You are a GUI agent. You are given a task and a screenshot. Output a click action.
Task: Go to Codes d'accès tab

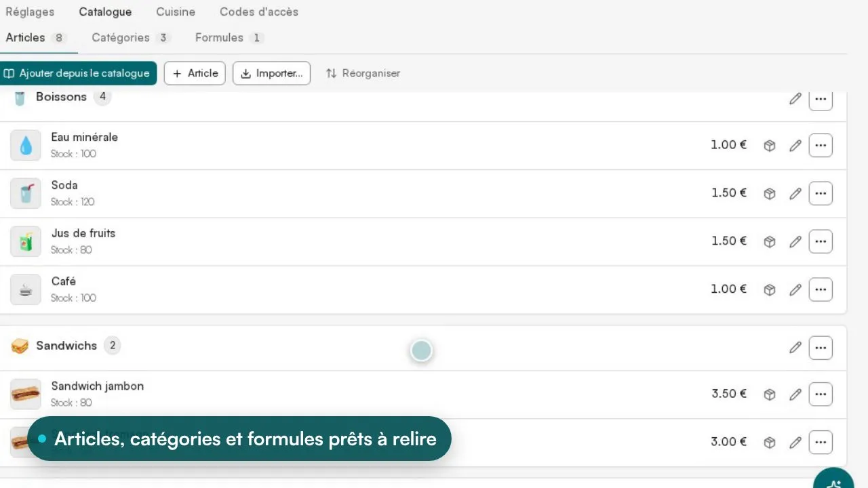click(x=259, y=12)
